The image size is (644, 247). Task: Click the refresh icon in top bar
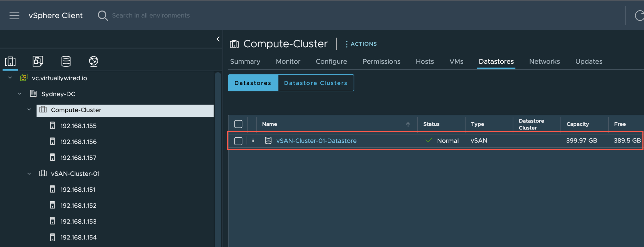click(639, 15)
